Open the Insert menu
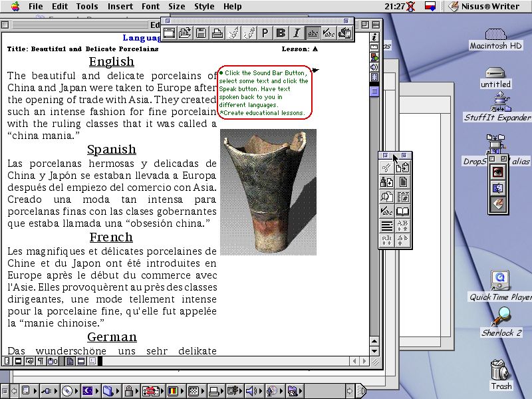This screenshot has height=399, width=532. click(120, 6)
